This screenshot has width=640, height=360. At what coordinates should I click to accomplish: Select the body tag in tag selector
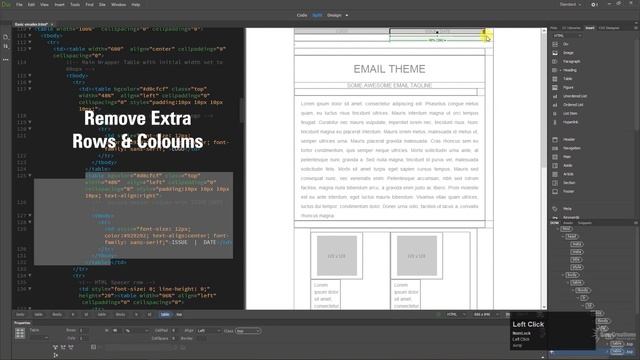tap(20, 315)
